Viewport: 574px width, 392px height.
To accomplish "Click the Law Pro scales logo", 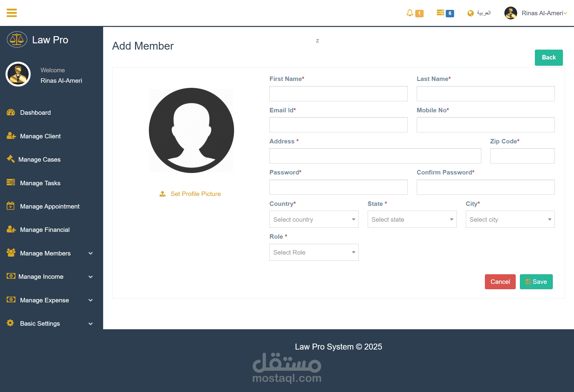I will click(17, 39).
